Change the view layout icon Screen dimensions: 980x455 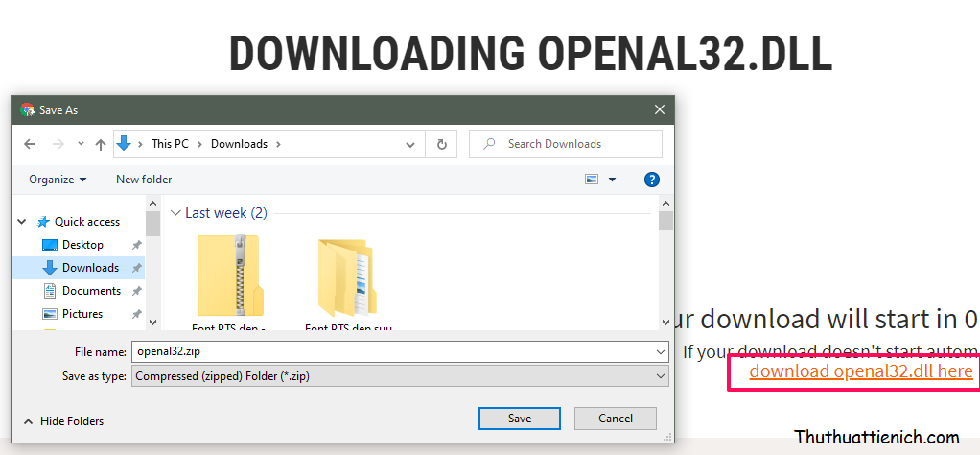[x=592, y=180]
